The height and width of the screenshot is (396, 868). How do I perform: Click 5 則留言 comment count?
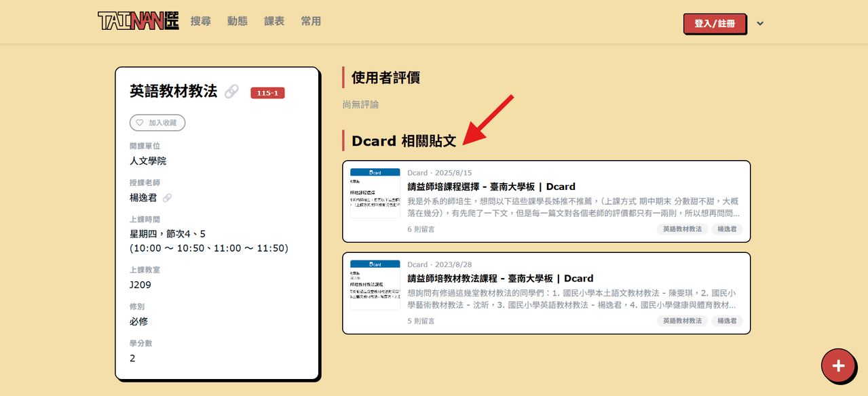tap(421, 321)
